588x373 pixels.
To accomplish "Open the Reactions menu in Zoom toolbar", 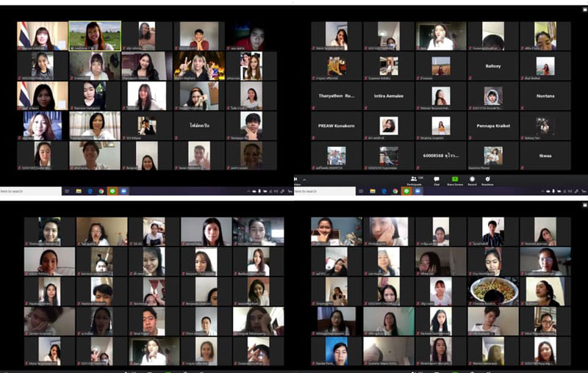I will point(487,180).
